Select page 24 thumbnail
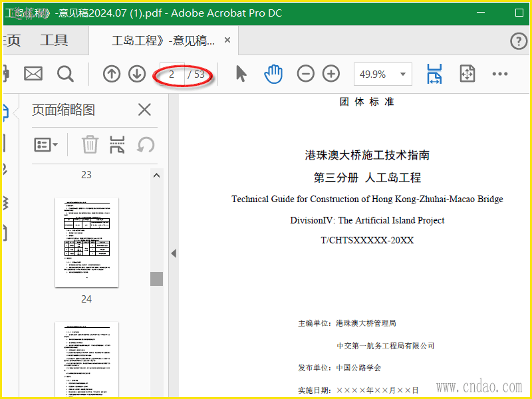 (x=87, y=242)
